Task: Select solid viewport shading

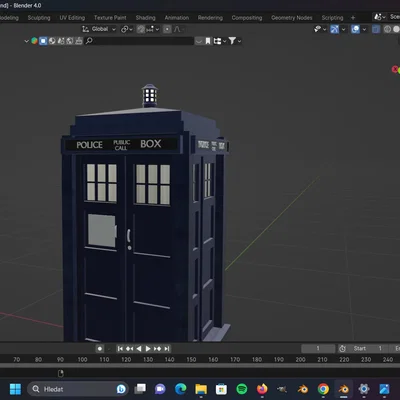Action: [x=396, y=29]
